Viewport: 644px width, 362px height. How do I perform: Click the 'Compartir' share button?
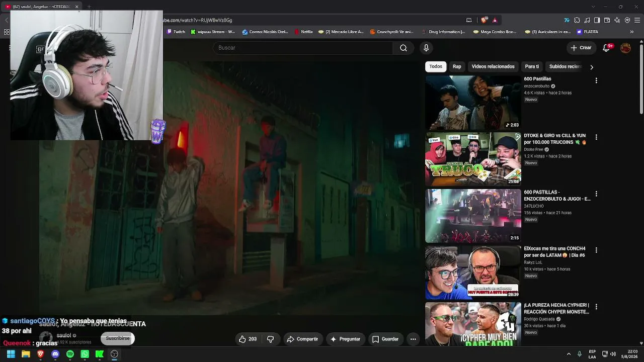pyautogui.click(x=302, y=339)
